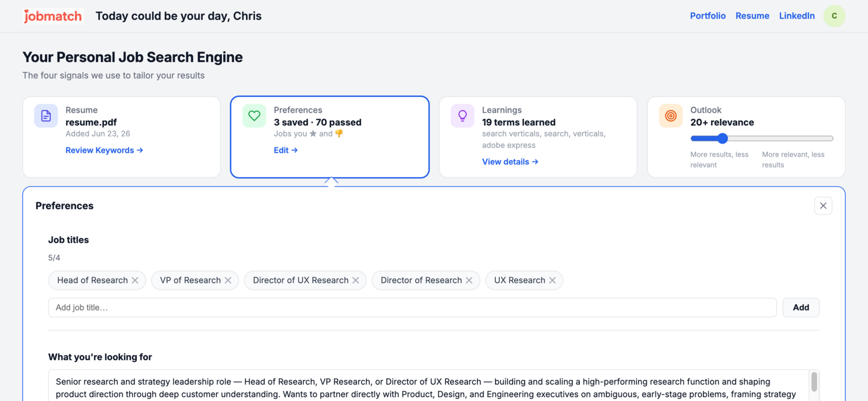868x401 pixels.
Task: Click the star icon in Preferences card
Action: pos(313,133)
